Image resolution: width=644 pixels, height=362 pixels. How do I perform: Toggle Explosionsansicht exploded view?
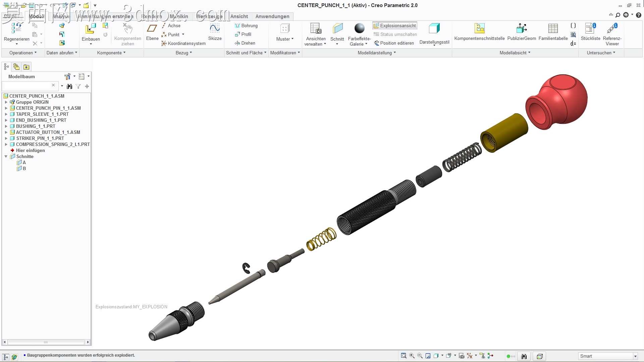tap(395, 25)
